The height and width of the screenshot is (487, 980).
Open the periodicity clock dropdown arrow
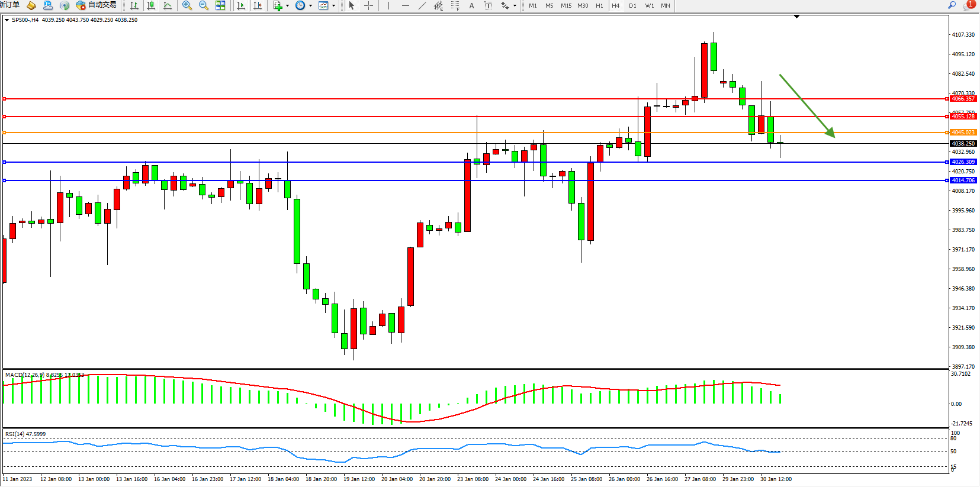(310, 5)
